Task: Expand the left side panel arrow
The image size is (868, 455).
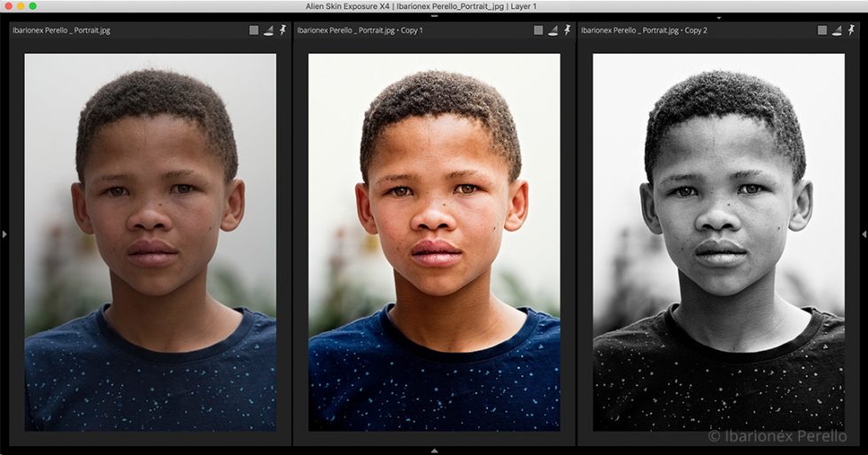Action: (4, 235)
